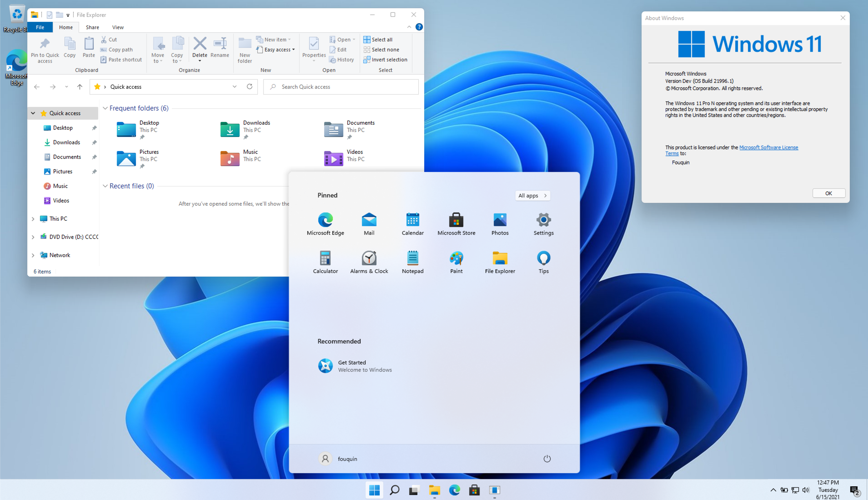Viewport: 868px width, 500px height.
Task: Click the Properties ribbon icon
Action: (314, 49)
